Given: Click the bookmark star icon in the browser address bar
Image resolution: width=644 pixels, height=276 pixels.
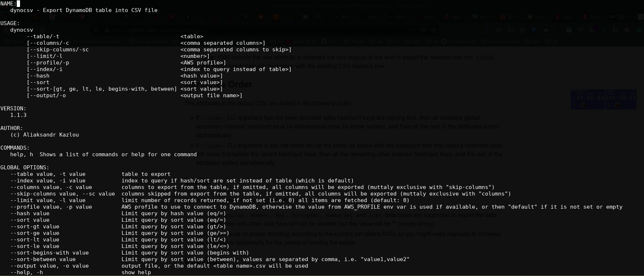Looking at the screenshot, I should pyautogui.click(x=434, y=30).
